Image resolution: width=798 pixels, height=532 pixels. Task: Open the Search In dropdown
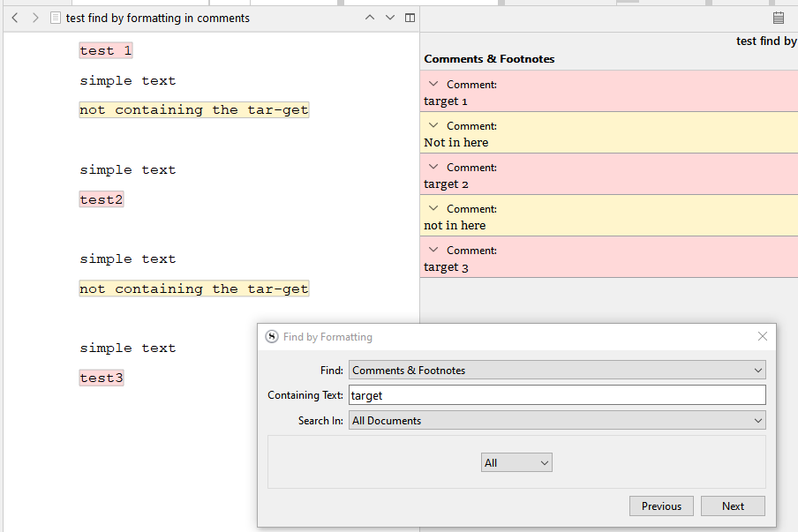(557, 421)
